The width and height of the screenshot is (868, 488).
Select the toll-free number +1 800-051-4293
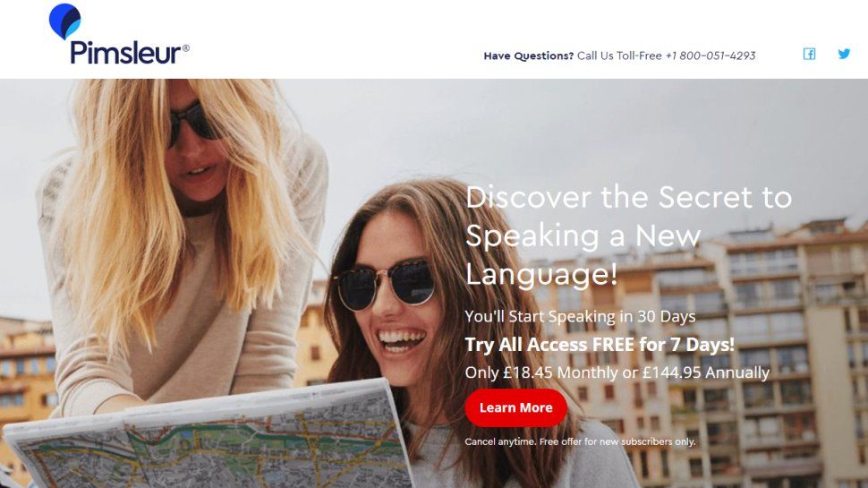(x=711, y=56)
